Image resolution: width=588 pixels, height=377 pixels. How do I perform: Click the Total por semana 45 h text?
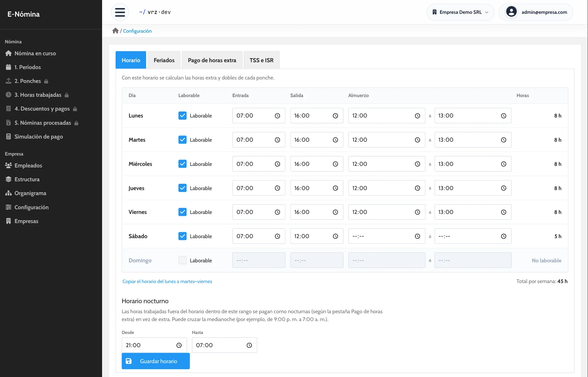[542, 281]
